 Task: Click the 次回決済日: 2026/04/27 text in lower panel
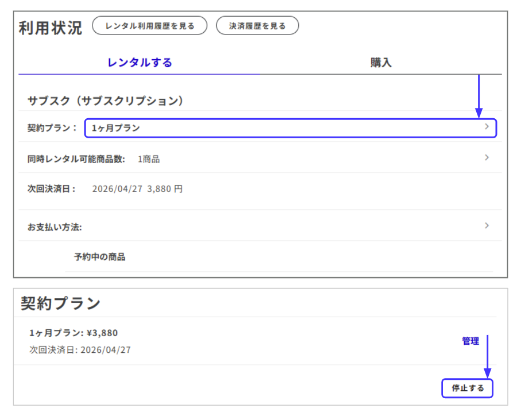point(80,349)
